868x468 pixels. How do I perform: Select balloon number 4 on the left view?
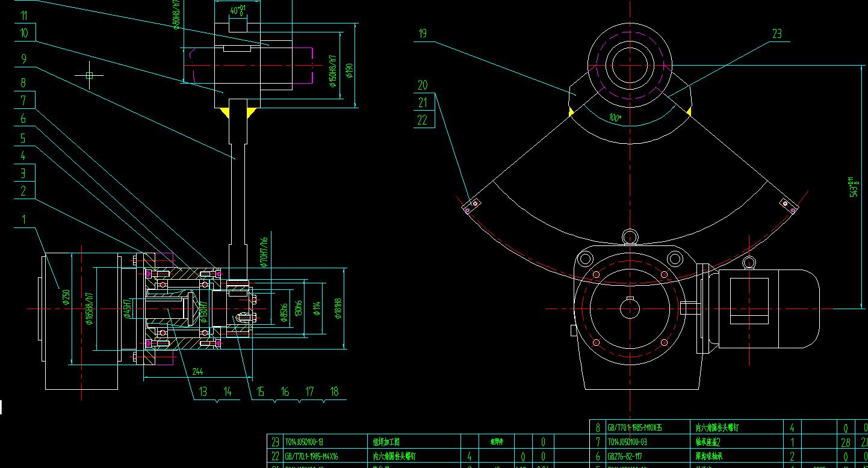tap(23, 156)
